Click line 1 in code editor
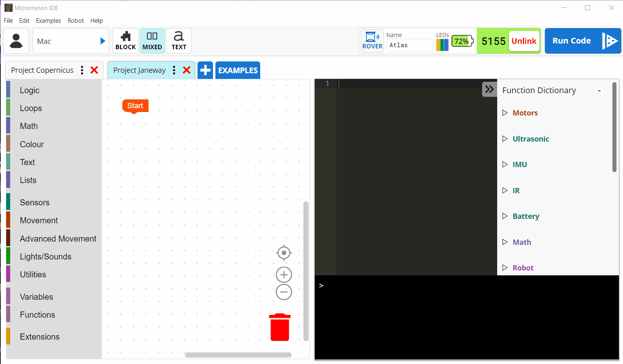623x364 pixels. coord(409,84)
